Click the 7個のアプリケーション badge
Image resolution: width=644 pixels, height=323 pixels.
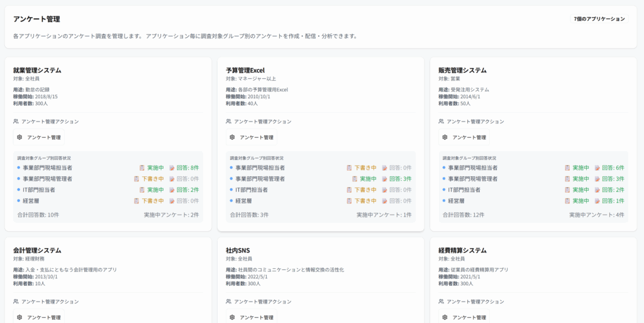pyautogui.click(x=599, y=19)
